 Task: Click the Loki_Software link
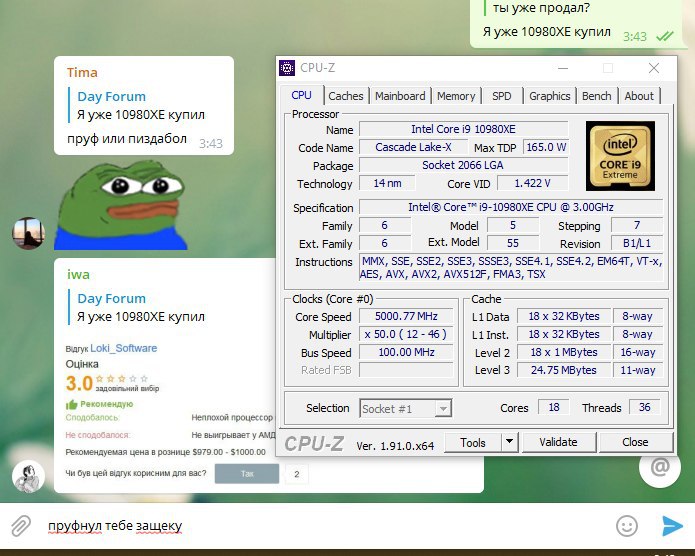tap(124, 348)
